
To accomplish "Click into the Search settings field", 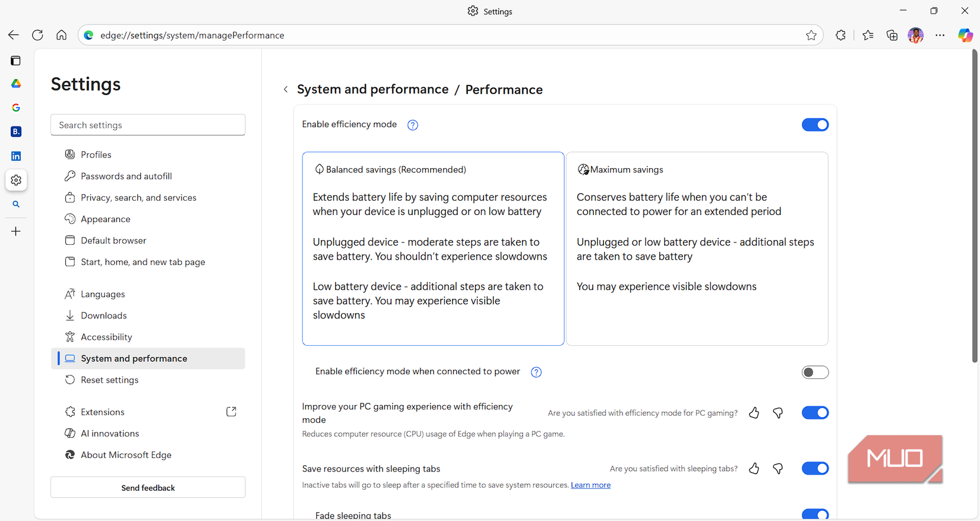I will (148, 125).
